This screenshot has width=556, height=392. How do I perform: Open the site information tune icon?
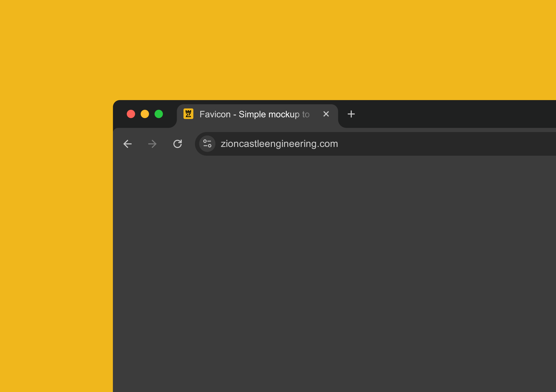pos(207,144)
